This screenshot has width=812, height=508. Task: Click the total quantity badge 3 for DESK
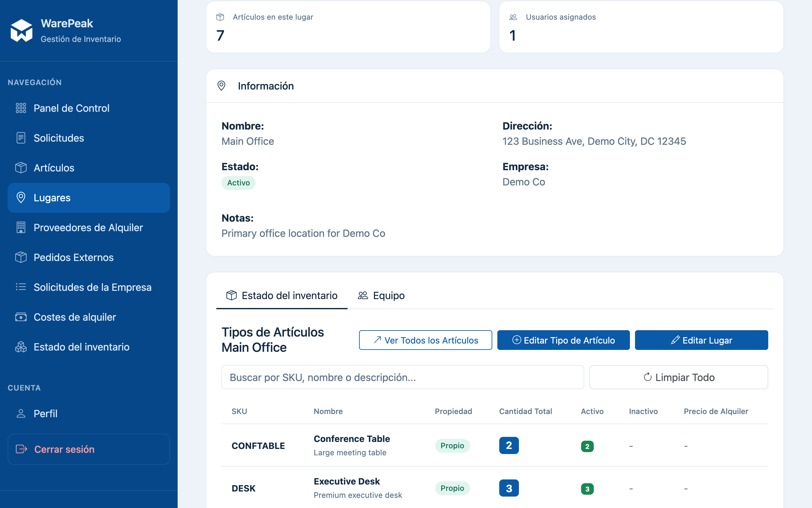point(509,488)
